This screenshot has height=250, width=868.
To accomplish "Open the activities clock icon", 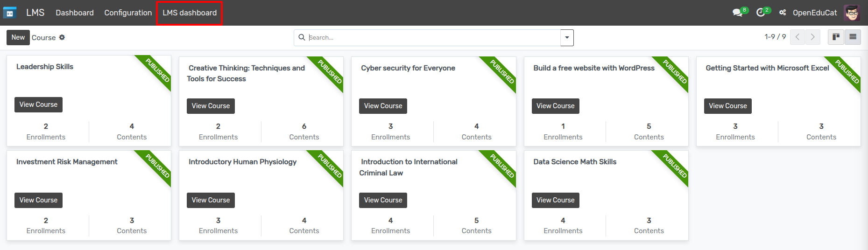I will 761,13.
